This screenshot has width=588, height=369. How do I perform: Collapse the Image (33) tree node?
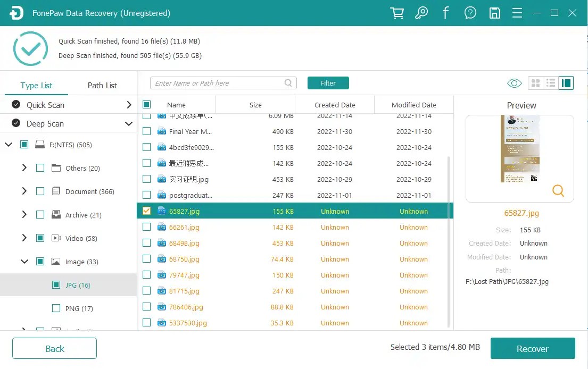click(x=24, y=262)
